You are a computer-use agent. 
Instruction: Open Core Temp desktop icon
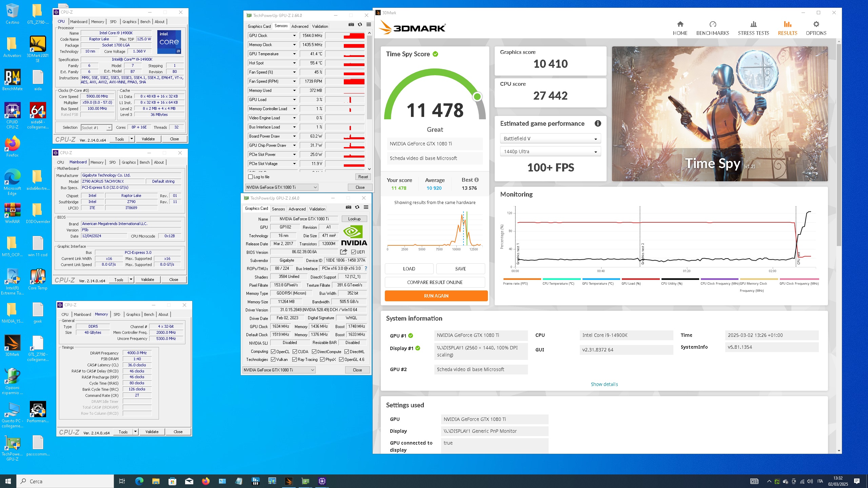coord(38,280)
